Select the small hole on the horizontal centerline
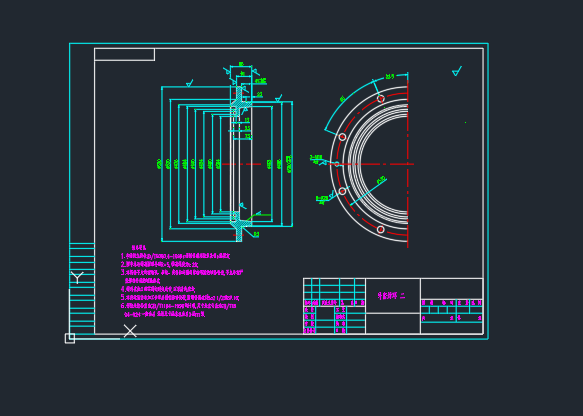Viewport: 583px width, 416px height. (337, 164)
